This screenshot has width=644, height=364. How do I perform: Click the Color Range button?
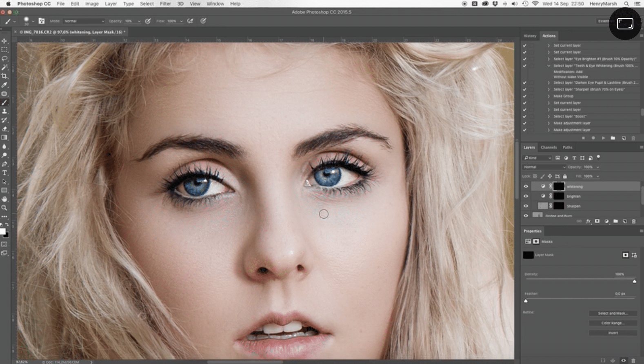pos(613,323)
